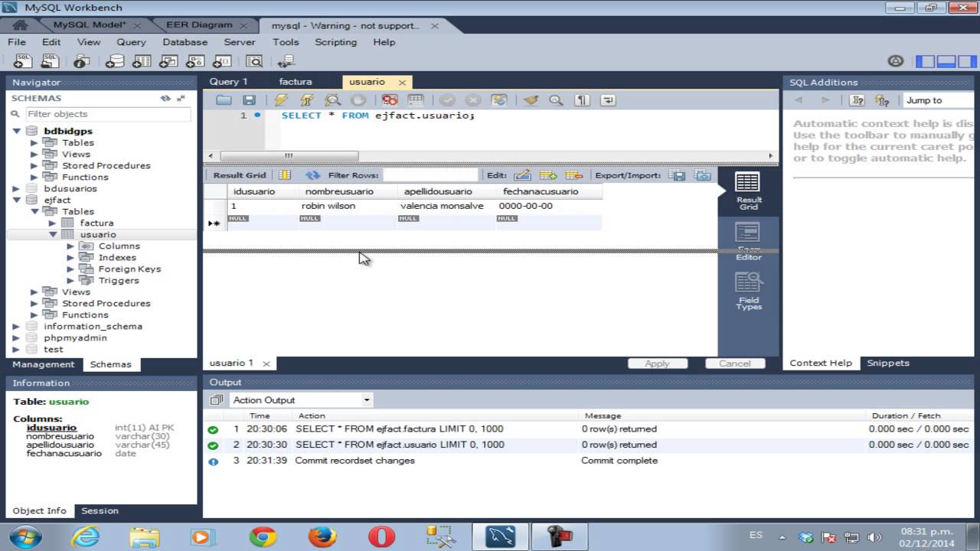Create a new function icon
Viewport: 980px width, 551px height.
click(222, 61)
